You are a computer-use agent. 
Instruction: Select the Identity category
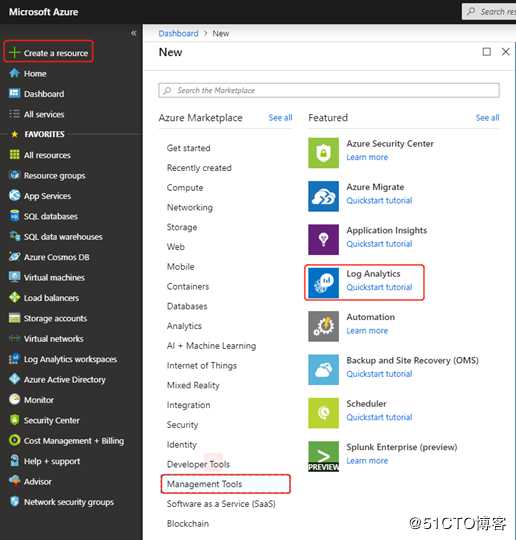tap(182, 445)
